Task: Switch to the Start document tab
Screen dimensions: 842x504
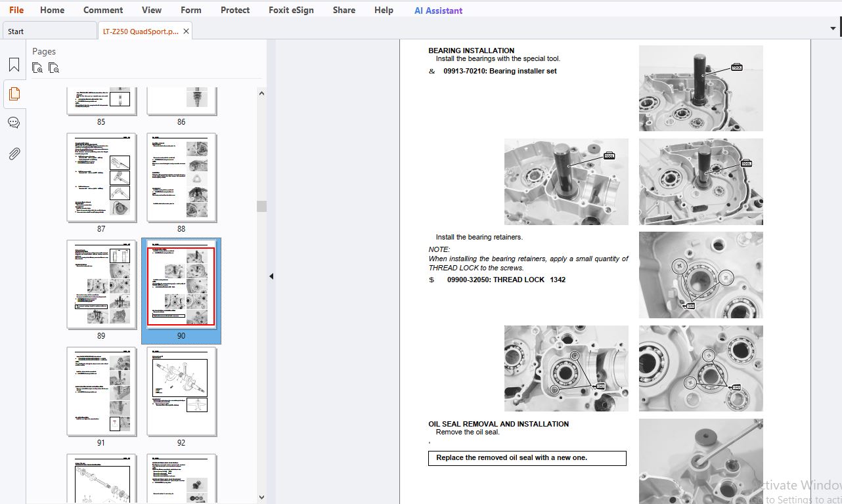Action: pyautogui.click(x=50, y=31)
